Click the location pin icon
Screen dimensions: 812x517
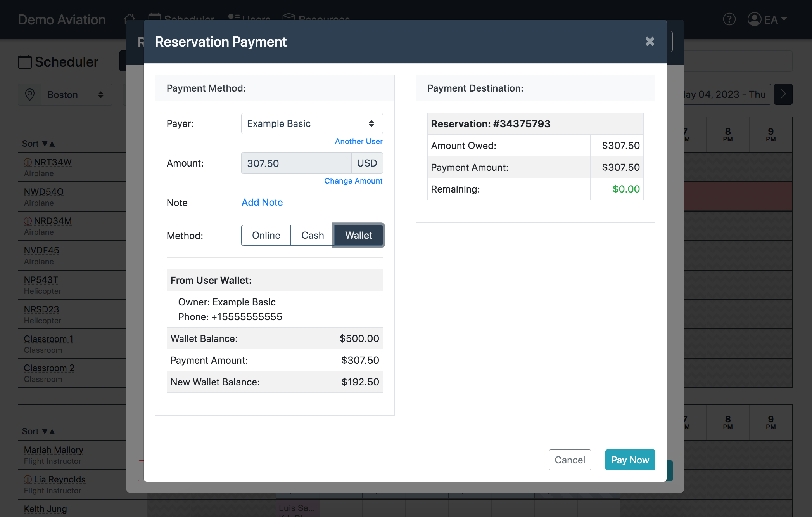pyautogui.click(x=30, y=95)
